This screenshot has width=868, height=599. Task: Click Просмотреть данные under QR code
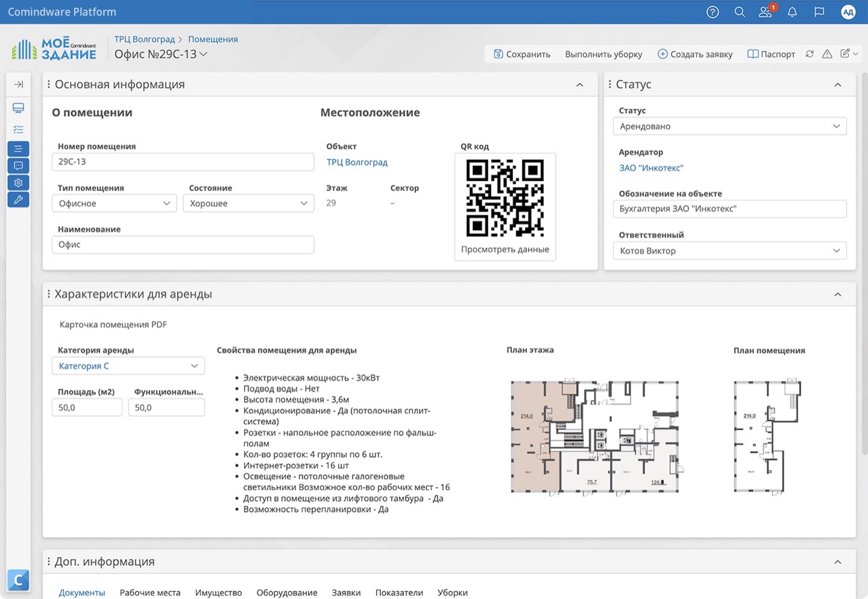point(505,249)
